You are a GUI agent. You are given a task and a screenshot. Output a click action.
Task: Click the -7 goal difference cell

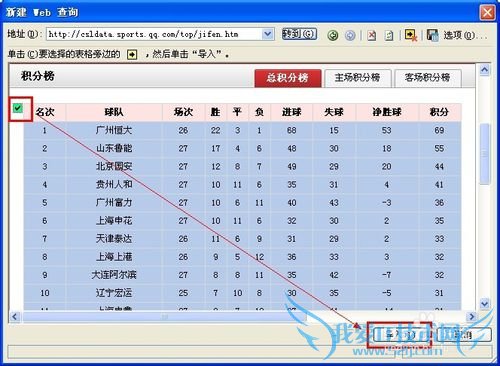coord(387,275)
